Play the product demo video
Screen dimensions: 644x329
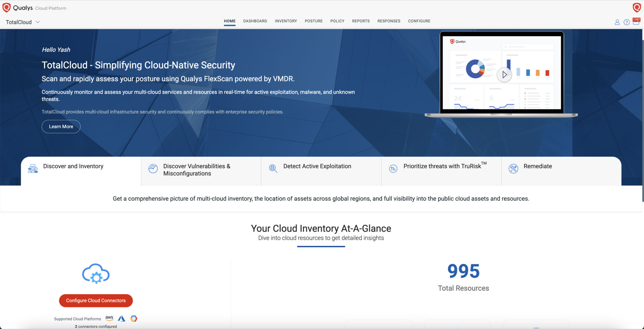point(504,75)
